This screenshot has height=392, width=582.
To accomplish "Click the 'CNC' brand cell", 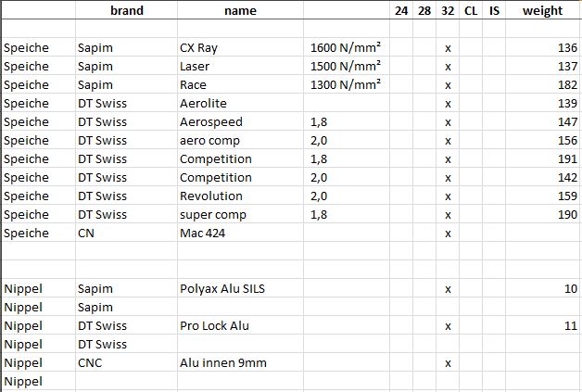I will click(x=126, y=362).
